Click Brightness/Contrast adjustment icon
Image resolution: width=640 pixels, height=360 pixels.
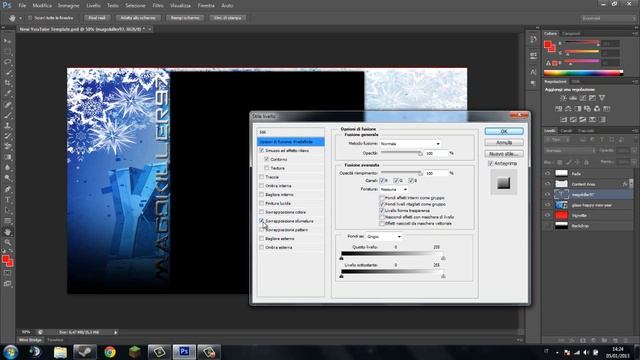point(563,98)
